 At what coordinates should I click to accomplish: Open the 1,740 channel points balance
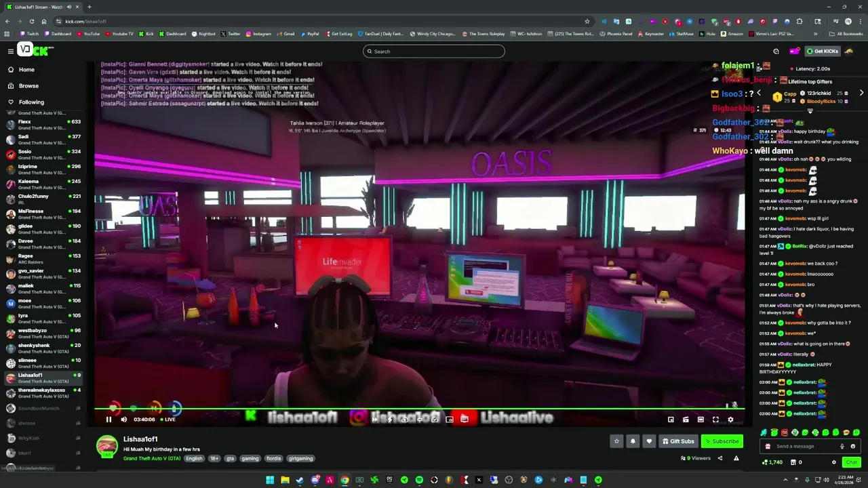pyautogui.click(x=772, y=462)
